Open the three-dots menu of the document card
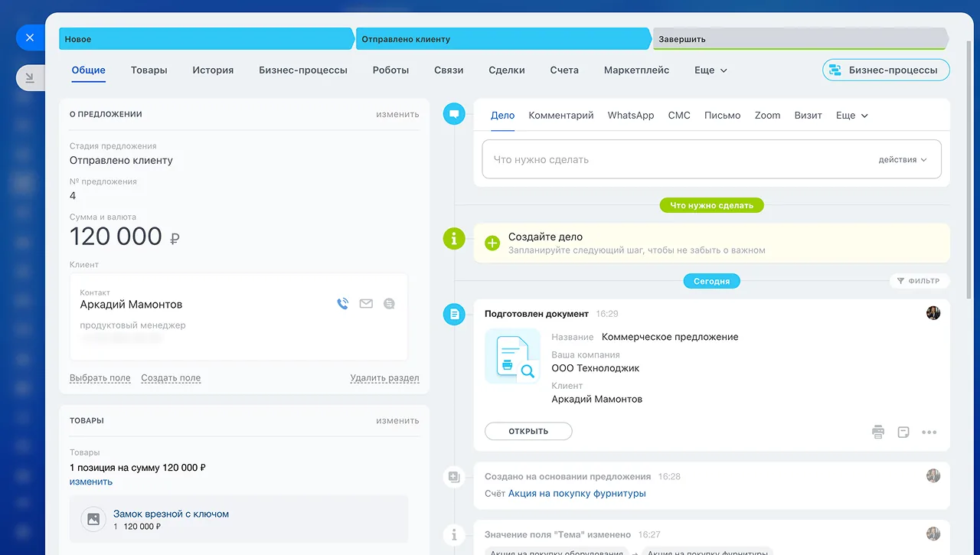The width and height of the screenshot is (980, 555). [929, 433]
